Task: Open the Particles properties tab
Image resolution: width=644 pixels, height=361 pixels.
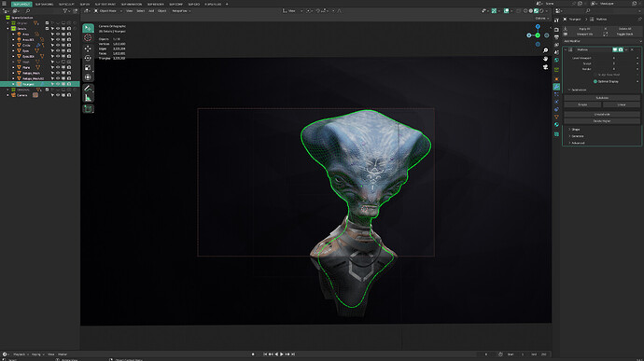Action: click(556, 94)
